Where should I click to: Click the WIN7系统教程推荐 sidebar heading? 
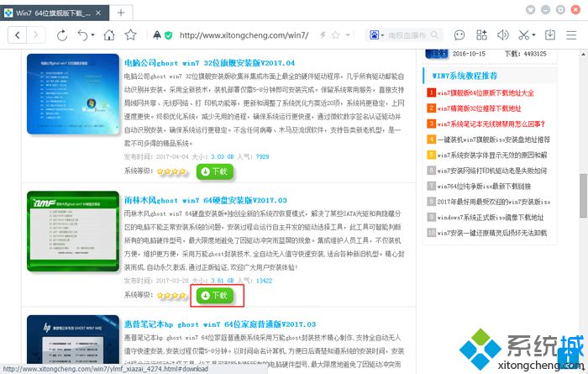point(465,76)
